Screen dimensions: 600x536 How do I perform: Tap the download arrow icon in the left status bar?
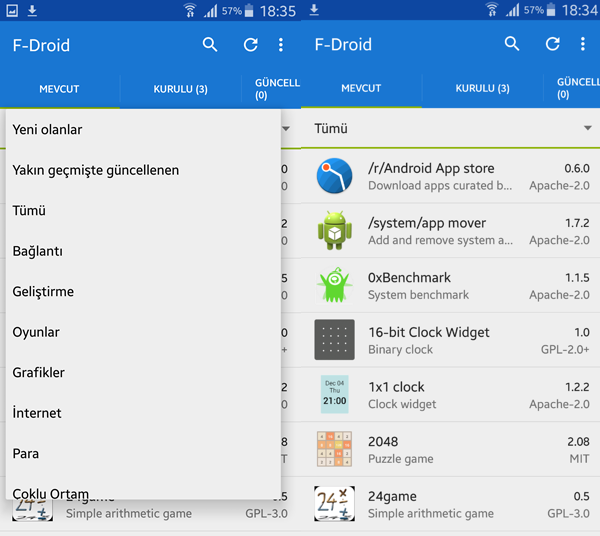click(x=32, y=11)
